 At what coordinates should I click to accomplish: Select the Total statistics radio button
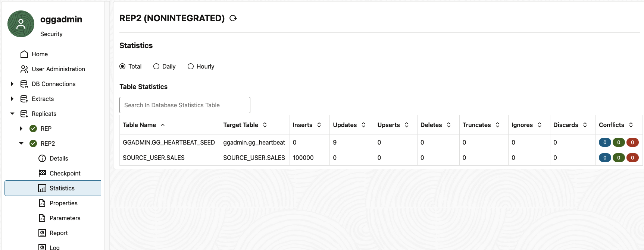tap(122, 66)
